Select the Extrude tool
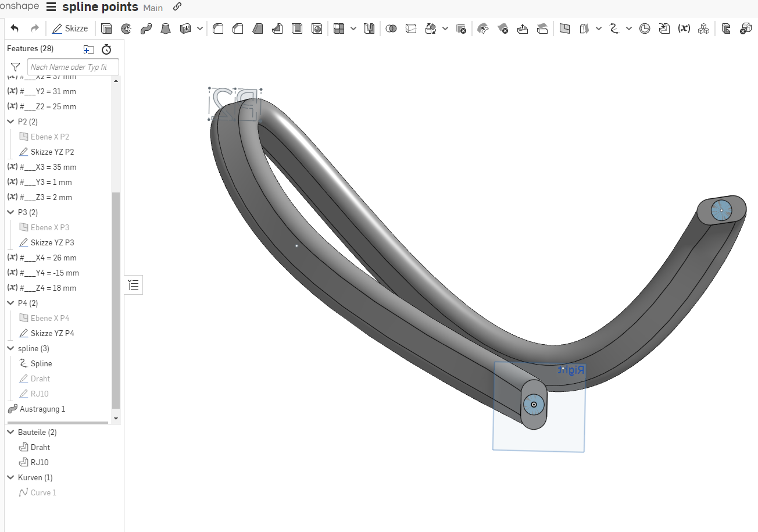Screen dimensions: 758x532 click(106, 28)
